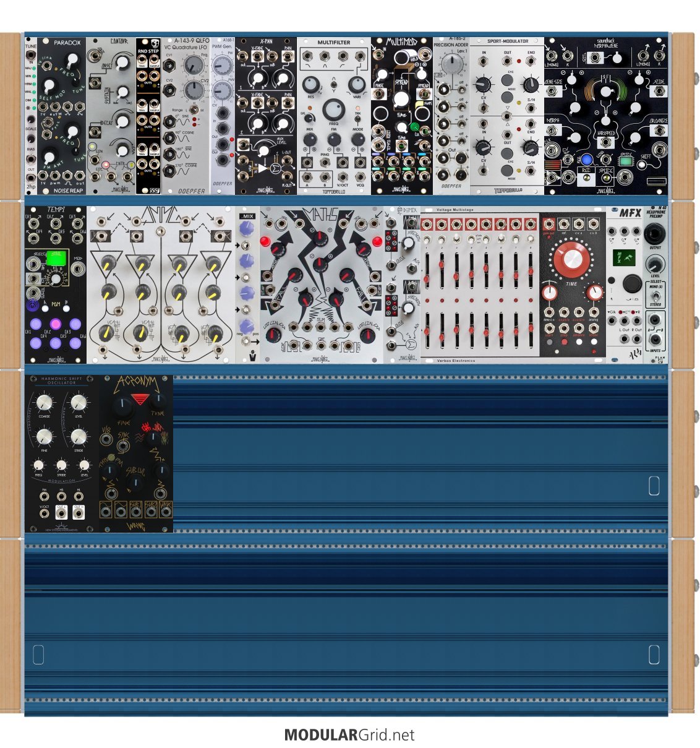Click the OUTPUT jack on Headphone Preamp
Image resolution: width=700 pixels, height=748 pixels.
[655, 234]
